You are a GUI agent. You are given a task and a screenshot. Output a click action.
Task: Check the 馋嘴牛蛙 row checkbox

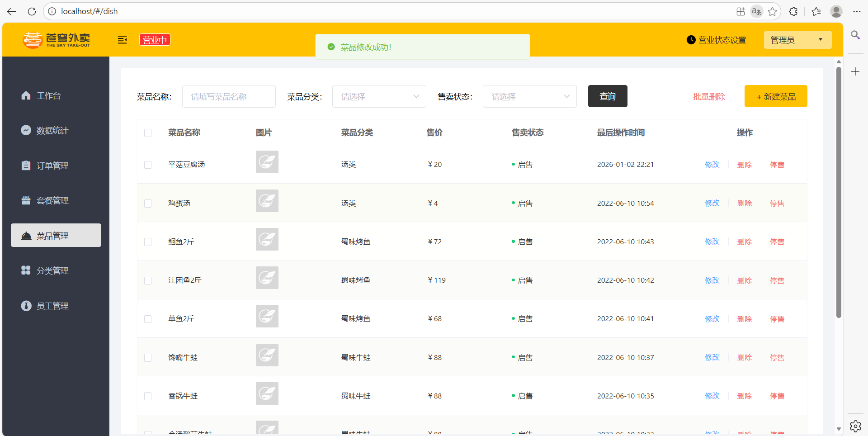pos(148,358)
